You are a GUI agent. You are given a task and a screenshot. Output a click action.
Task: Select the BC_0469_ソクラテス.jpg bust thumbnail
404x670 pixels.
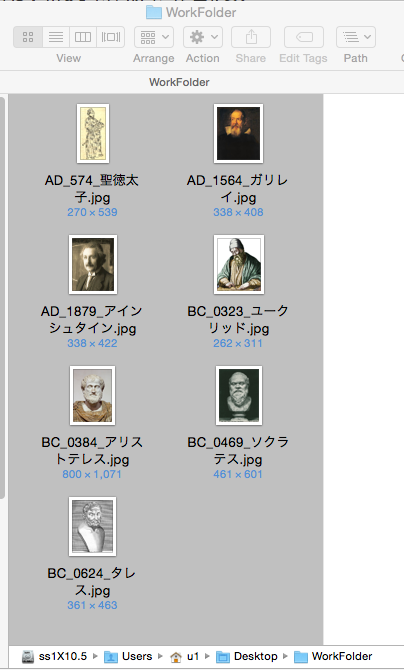(x=239, y=395)
